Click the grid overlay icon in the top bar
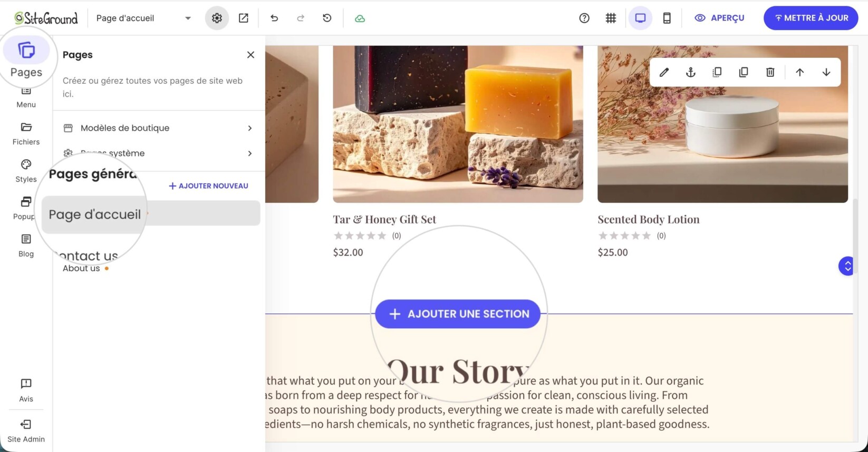Viewport: 868px width, 452px height. 611,18
